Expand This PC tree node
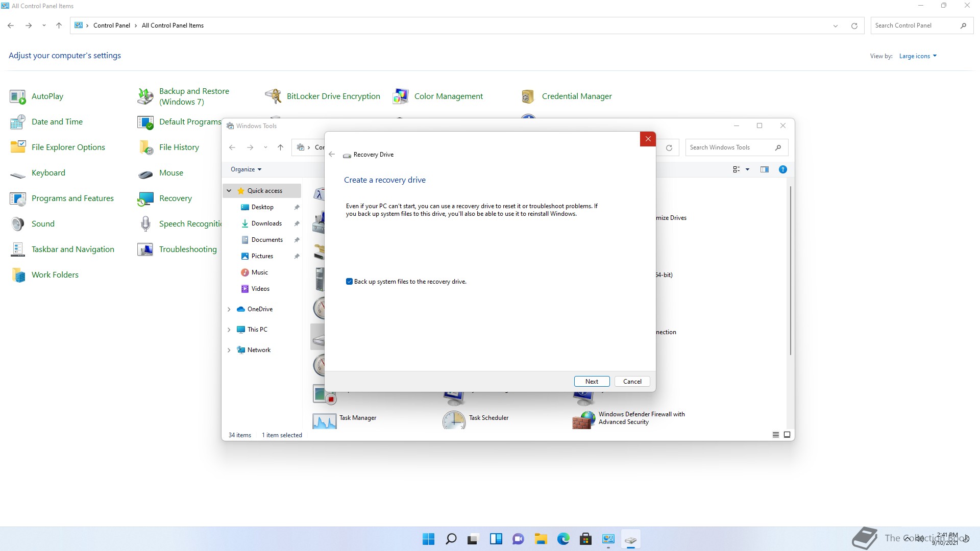This screenshot has width=980, height=551. (229, 330)
